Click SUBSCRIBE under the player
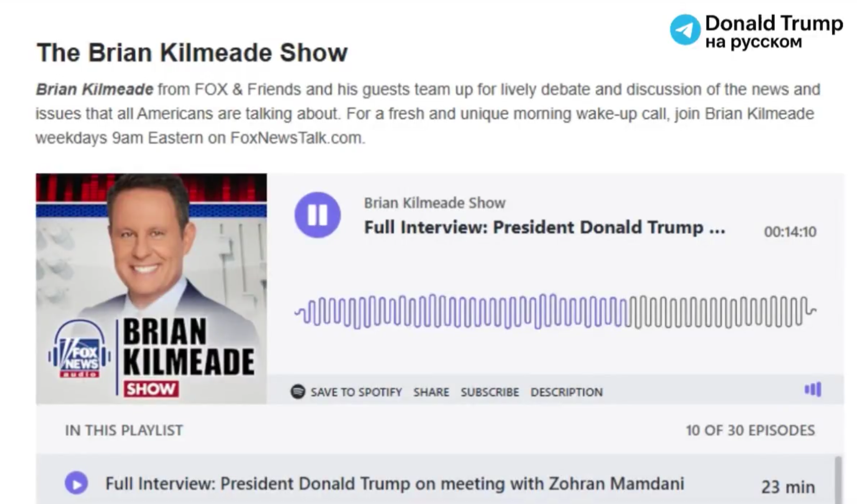 pos(490,392)
